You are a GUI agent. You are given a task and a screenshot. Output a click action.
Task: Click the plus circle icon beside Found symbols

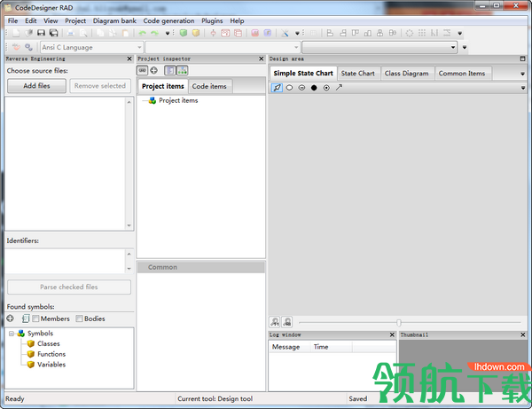(x=10, y=319)
